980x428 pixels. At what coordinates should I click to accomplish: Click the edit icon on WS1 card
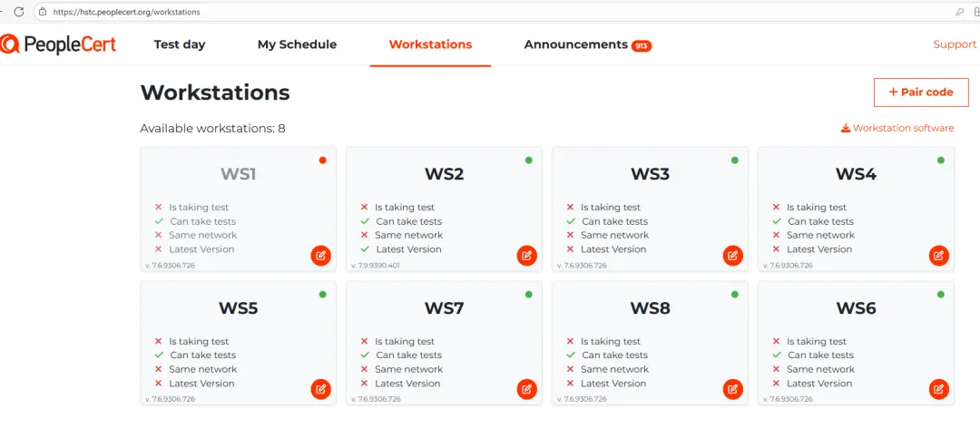tap(320, 256)
